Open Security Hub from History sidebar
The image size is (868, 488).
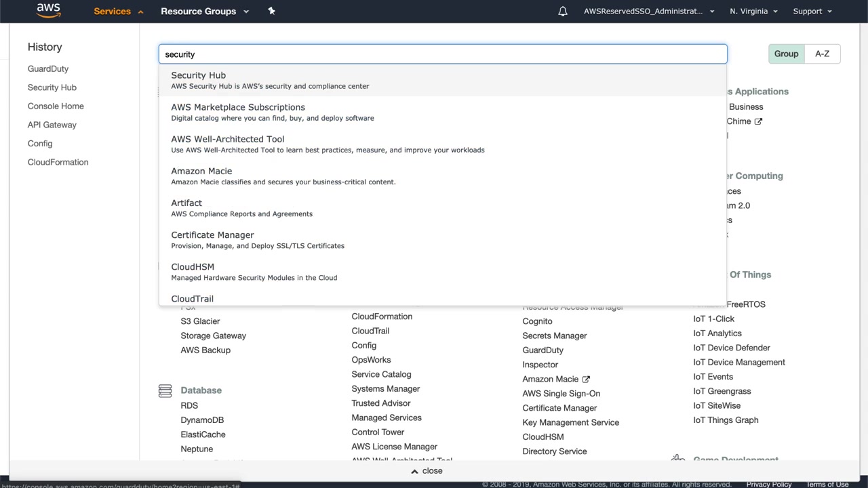[52, 87]
